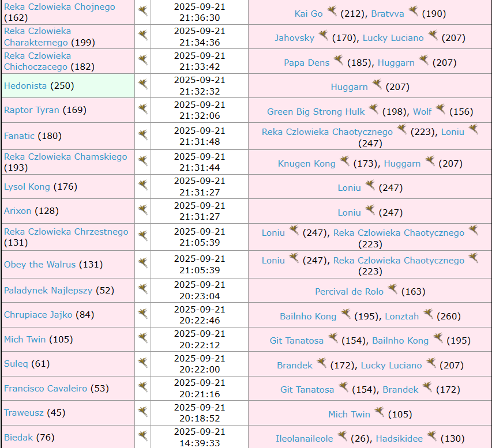The height and width of the screenshot is (448, 492).
Task: Click the icon following Hadsikidee's name
Action: 431,436
